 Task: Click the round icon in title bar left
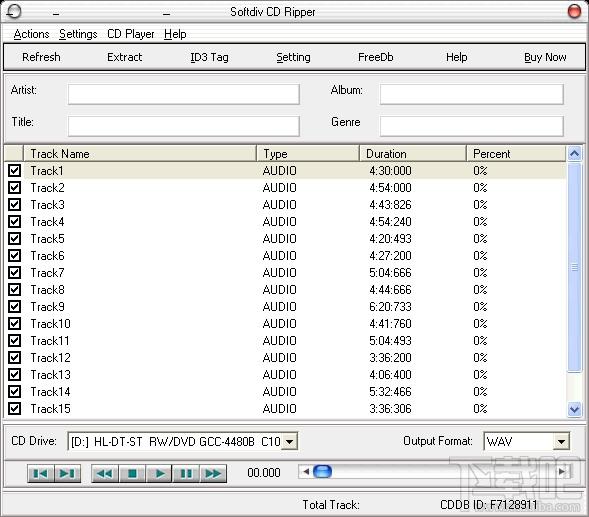(x=14, y=11)
